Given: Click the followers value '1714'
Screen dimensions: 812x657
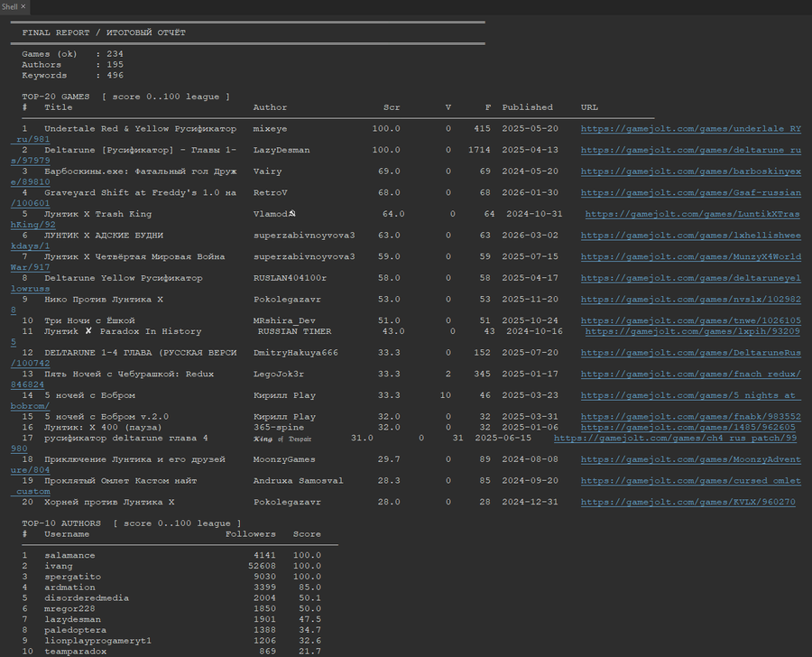Looking at the screenshot, I should pos(479,150).
